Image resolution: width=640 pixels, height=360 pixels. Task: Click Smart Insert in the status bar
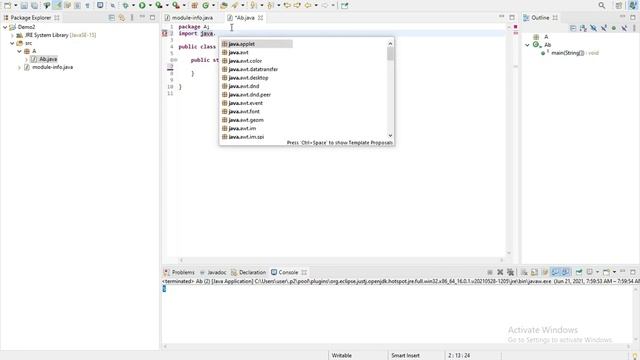pyautogui.click(x=405, y=356)
